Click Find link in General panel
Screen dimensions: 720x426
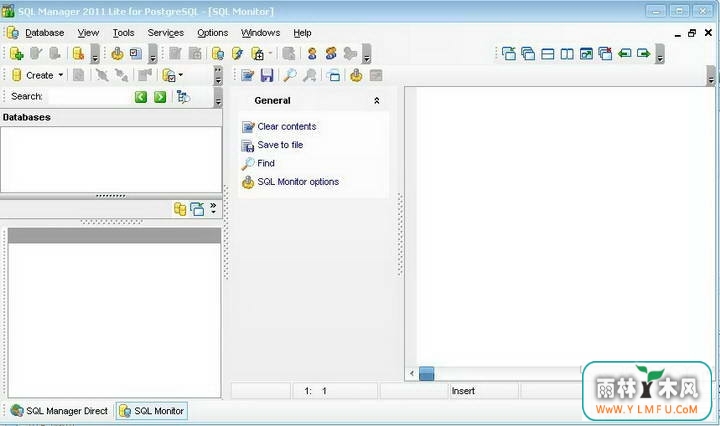266,163
